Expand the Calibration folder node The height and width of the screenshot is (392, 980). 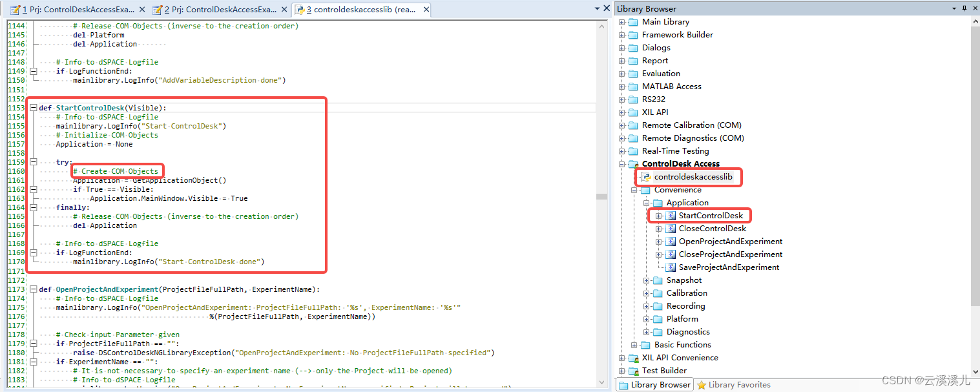click(647, 293)
